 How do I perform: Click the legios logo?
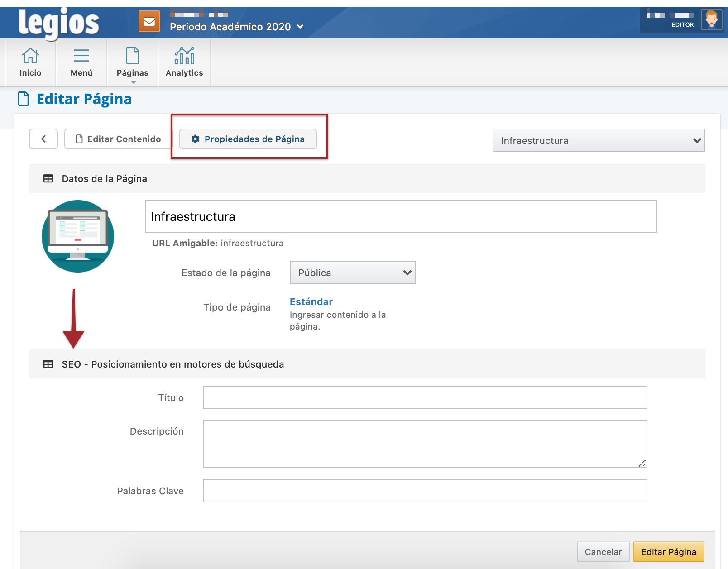point(58,23)
